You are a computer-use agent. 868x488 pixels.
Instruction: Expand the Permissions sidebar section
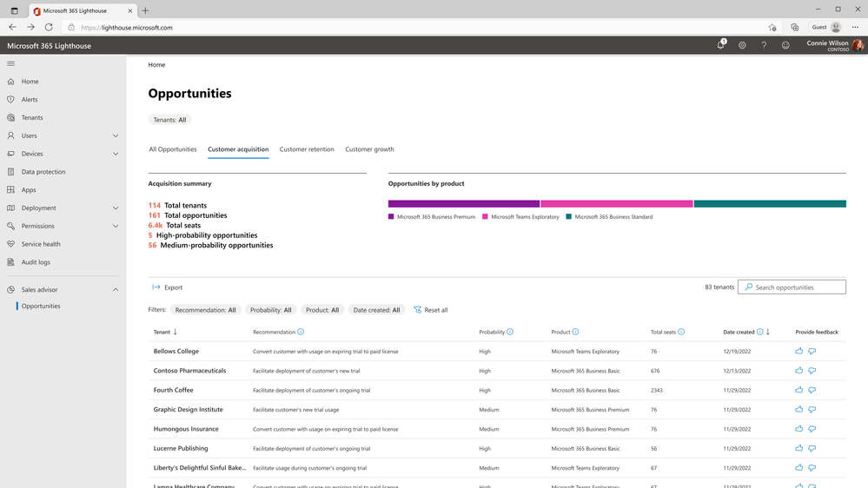pyautogui.click(x=116, y=227)
